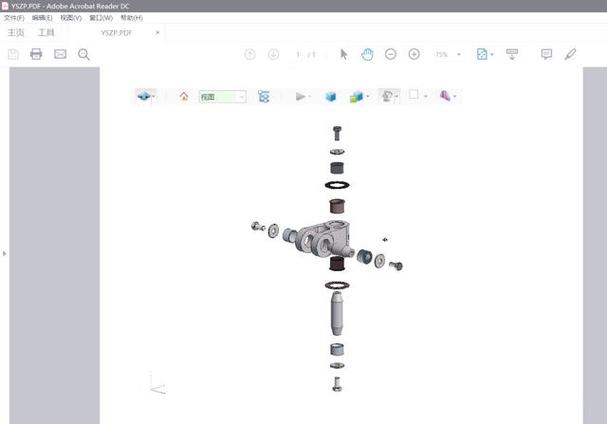
Task: Select the highlighter pen tool
Action: [x=570, y=54]
